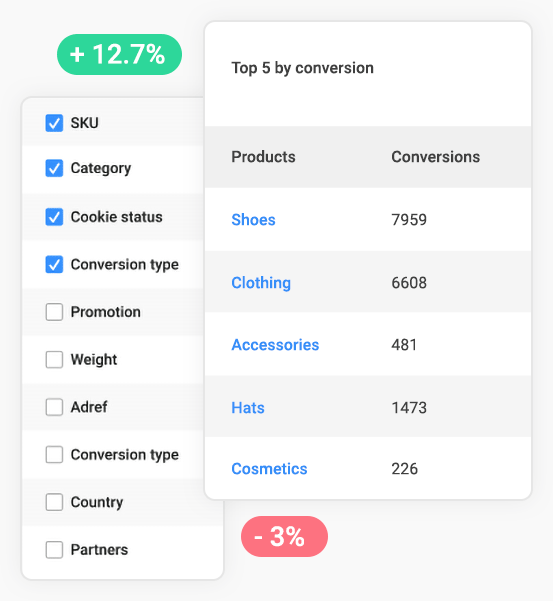
Task: Click the green +12.7% badge
Action: point(119,54)
